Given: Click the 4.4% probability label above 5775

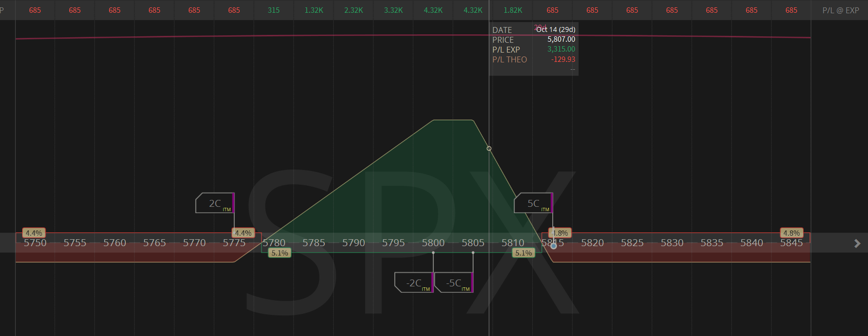Looking at the screenshot, I should (243, 233).
